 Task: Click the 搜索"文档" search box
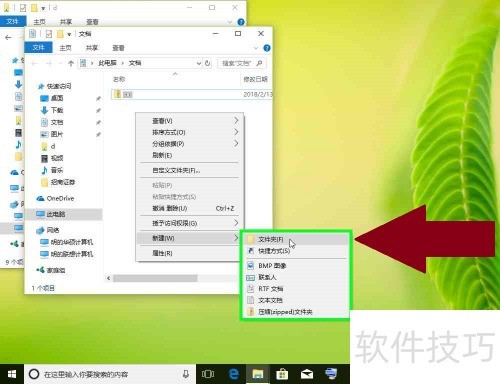click(x=242, y=63)
